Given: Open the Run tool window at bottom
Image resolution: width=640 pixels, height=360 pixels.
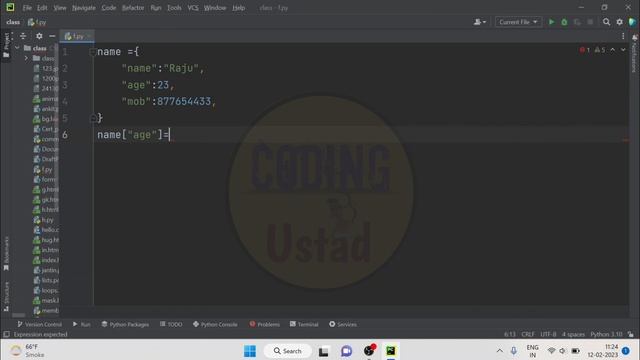Looking at the screenshot, I should [x=82, y=324].
